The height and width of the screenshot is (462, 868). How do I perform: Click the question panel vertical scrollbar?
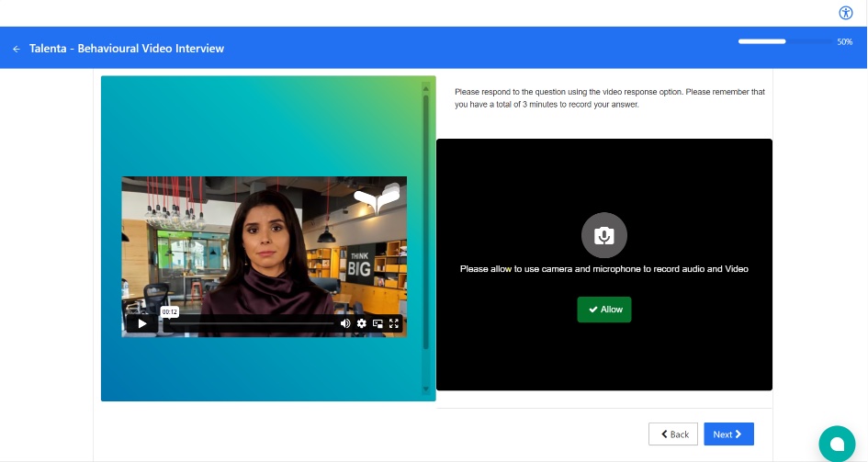pos(425,221)
